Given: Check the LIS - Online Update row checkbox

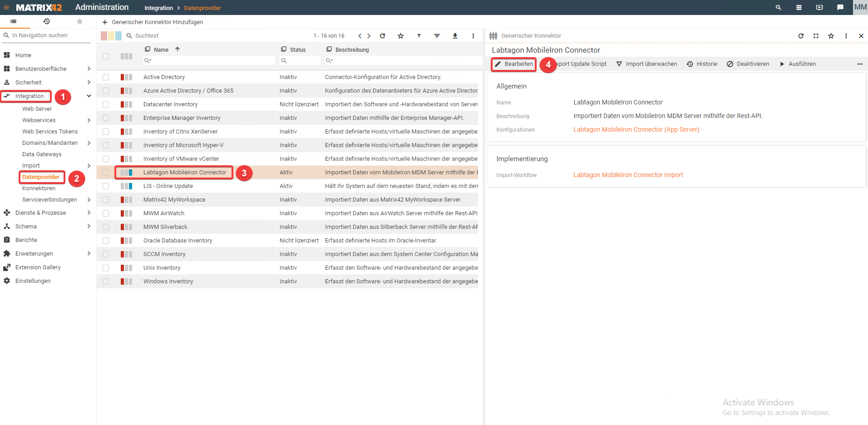Looking at the screenshot, I should (106, 186).
